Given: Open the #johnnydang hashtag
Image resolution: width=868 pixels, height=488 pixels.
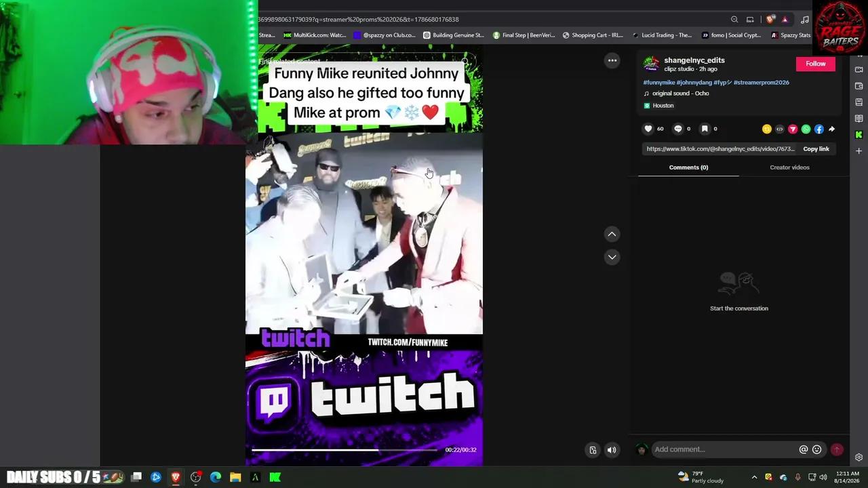Looking at the screenshot, I should 694,83.
